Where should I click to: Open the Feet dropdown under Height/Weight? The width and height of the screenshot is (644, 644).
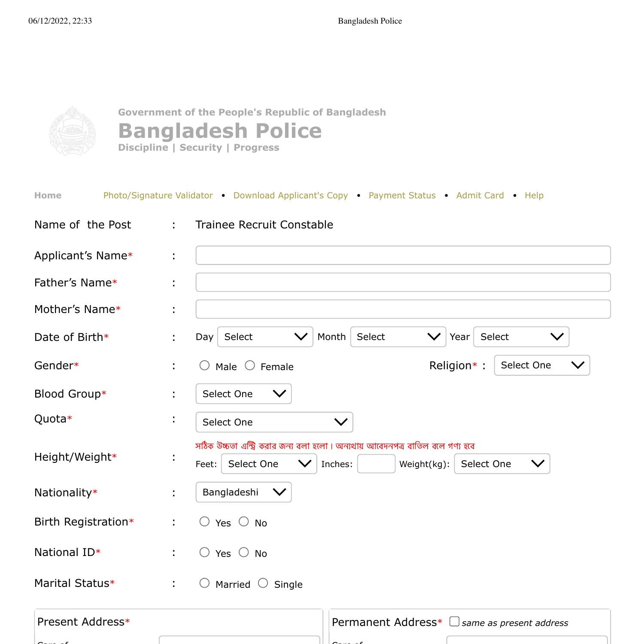pyautogui.click(x=269, y=464)
